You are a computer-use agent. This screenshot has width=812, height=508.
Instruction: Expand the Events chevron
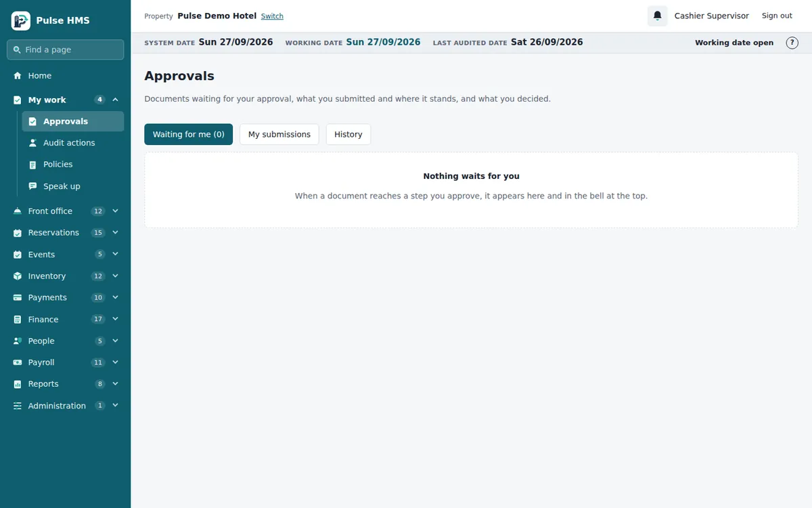(115, 254)
